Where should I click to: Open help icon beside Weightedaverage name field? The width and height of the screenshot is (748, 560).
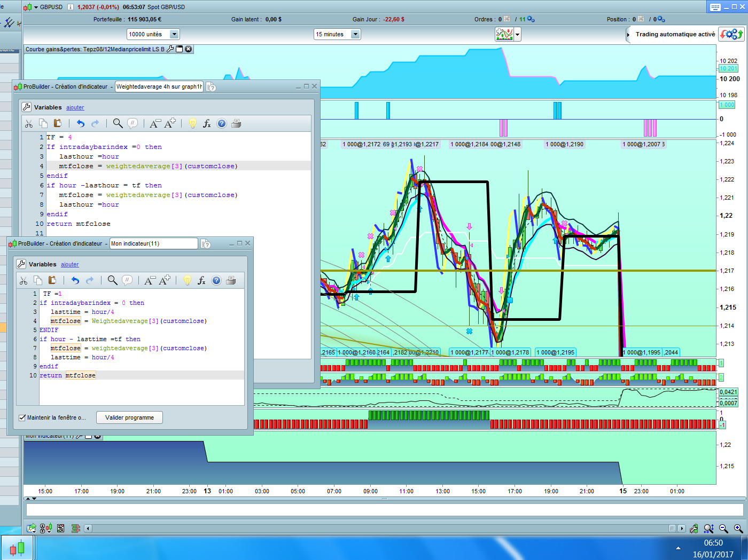click(x=211, y=87)
